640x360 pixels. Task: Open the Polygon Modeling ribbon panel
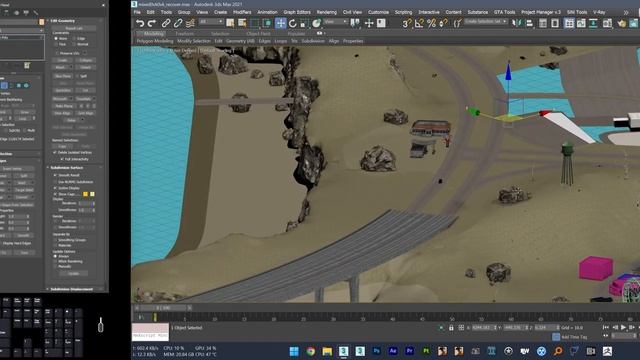pyautogui.click(x=155, y=41)
